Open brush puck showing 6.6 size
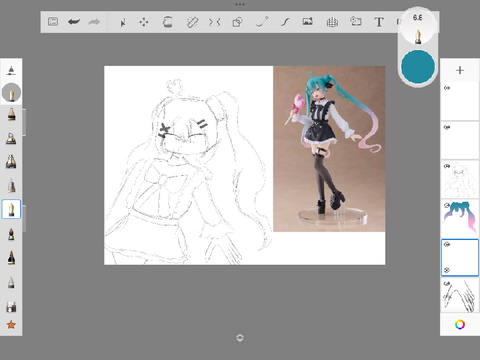The height and width of the screenshot is (360, 480). [418, 28]
